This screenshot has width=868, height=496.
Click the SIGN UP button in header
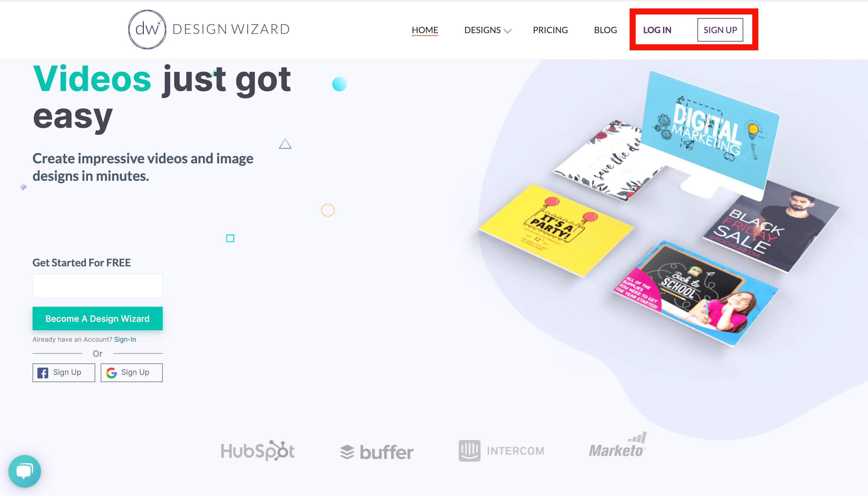point(719,29)
